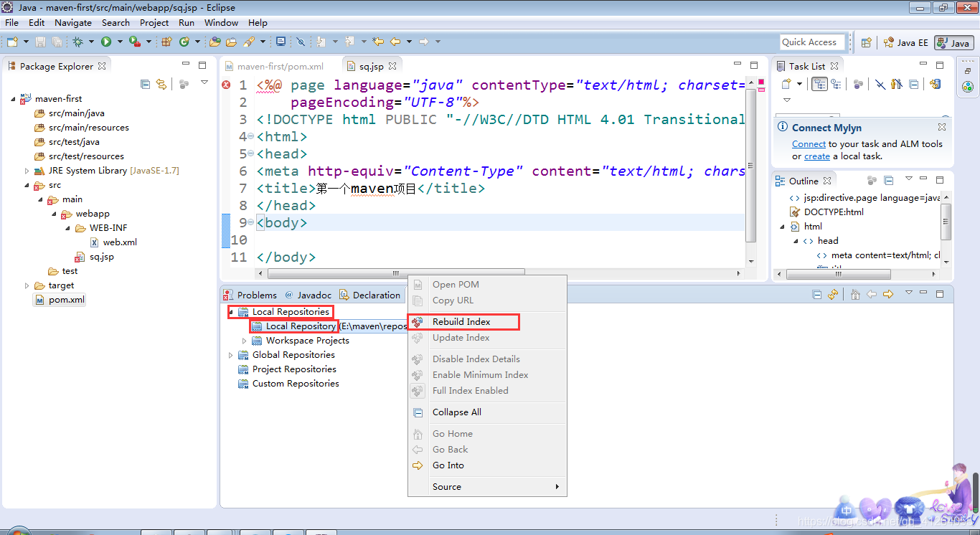Select pom.xml in Package Explorer
This screenshot has width=980, height=535.
(60, 300)
